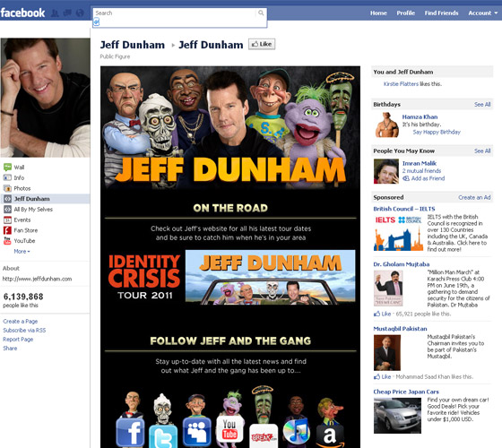Click the search magnifier icon
Screen dimensions: 502x448
tap(261, 13)
